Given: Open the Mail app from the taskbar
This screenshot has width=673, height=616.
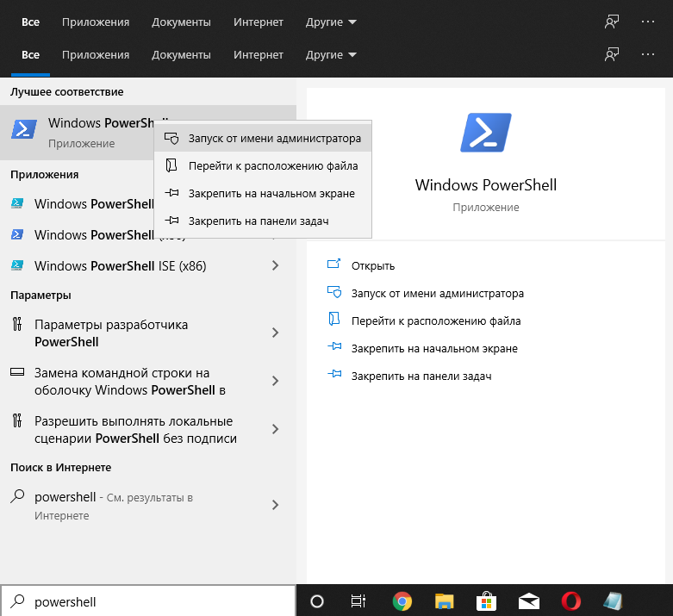Looking at the screenshot, I should tap(529, 601).
